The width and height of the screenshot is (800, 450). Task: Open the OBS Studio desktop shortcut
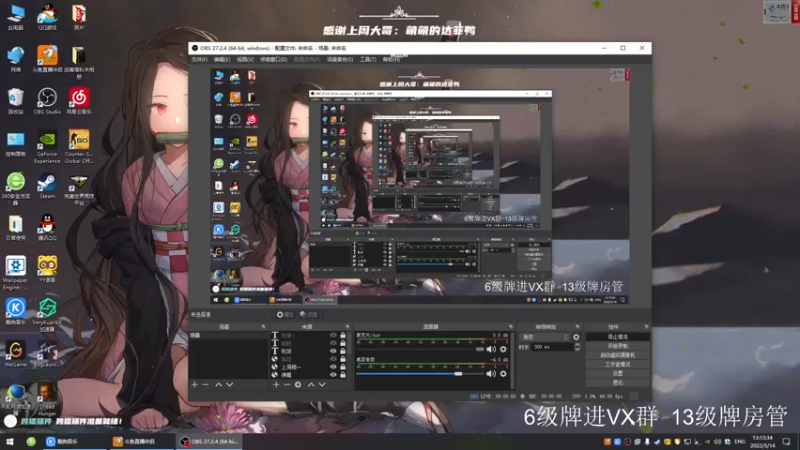coord(47,101)
